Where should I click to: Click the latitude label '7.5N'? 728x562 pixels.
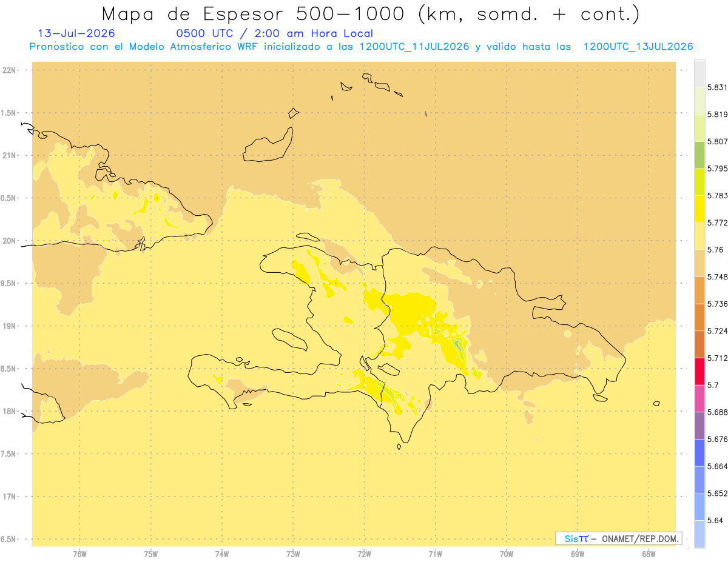9,454
